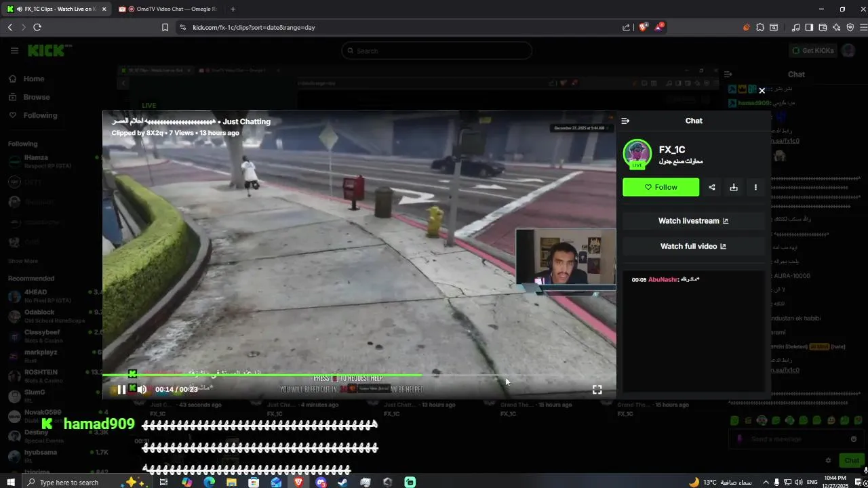Screen dimensions: 868x488
Task: Open the clip's more options menu
Action: [x=755, y=187]
